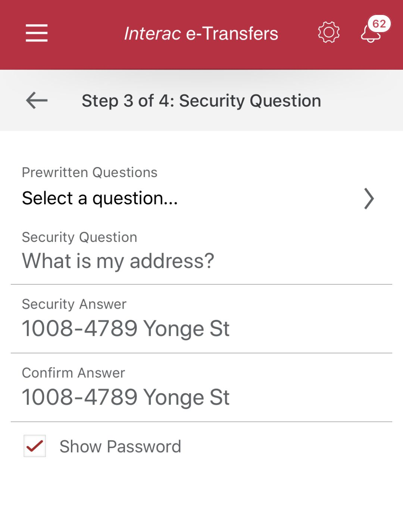This screenshot has height=532, width=403.
Task: Tap the 62 notification count badge
Action: (379, 24)
